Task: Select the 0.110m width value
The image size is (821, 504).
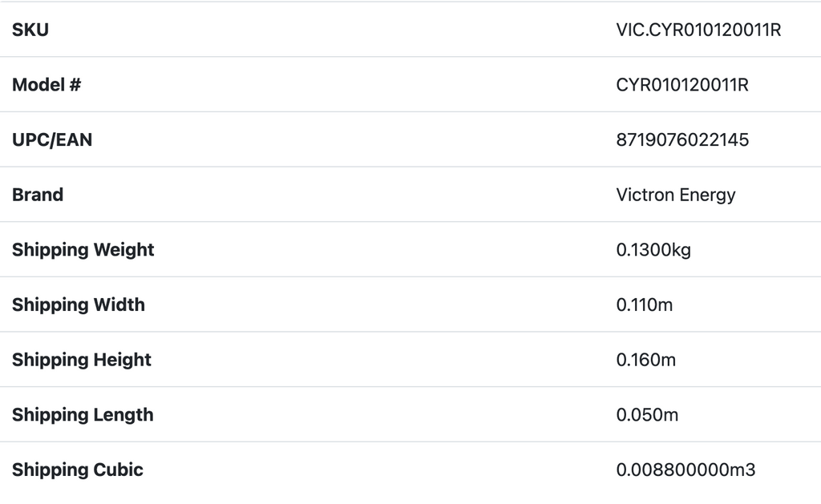Action: click(645, 304)
